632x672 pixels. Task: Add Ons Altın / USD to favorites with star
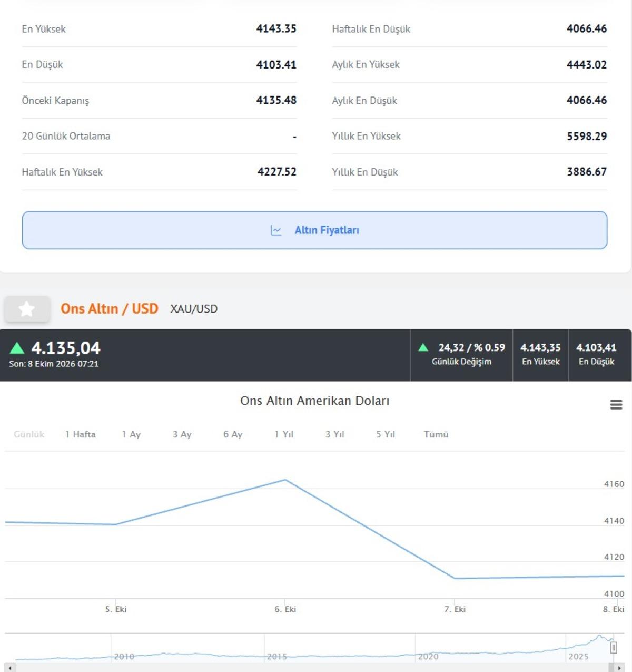(27, 309)
